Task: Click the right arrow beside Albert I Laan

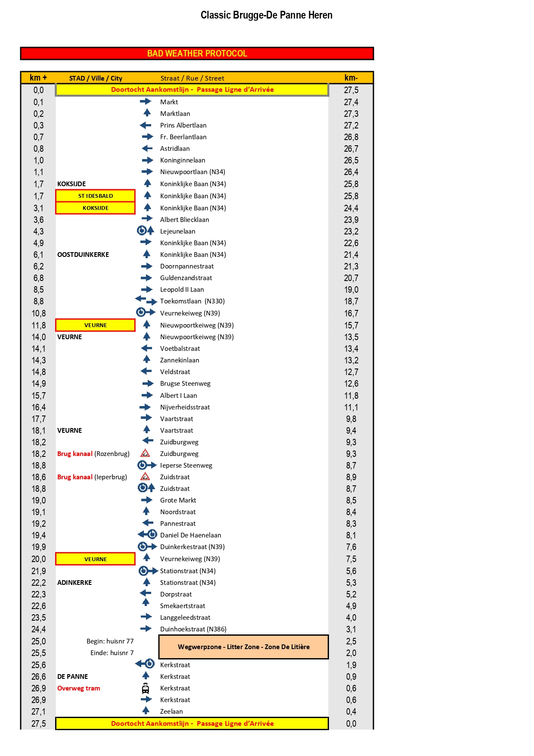Action: point(147,395)
